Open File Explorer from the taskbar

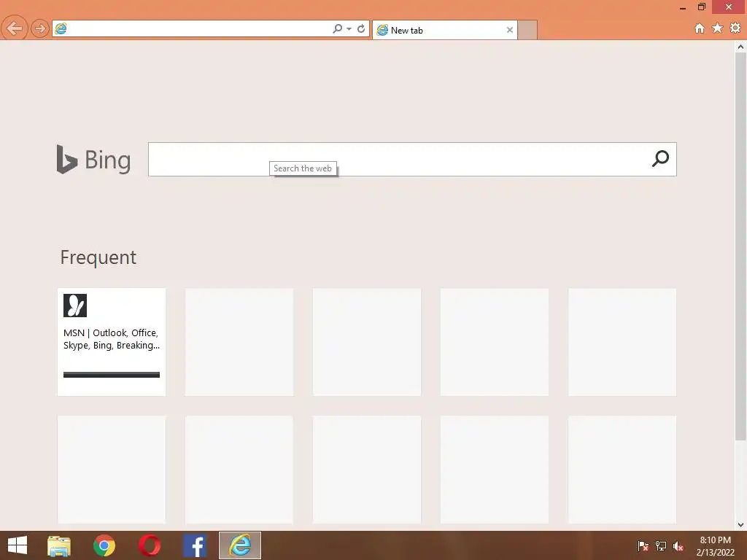pos(59,545)
